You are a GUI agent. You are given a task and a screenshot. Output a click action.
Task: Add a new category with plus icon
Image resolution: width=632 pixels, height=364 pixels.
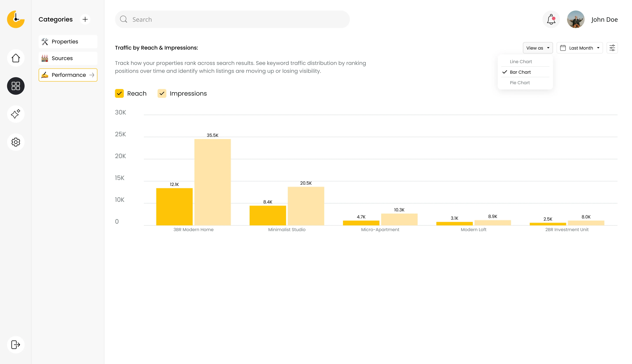coord(85,19)
